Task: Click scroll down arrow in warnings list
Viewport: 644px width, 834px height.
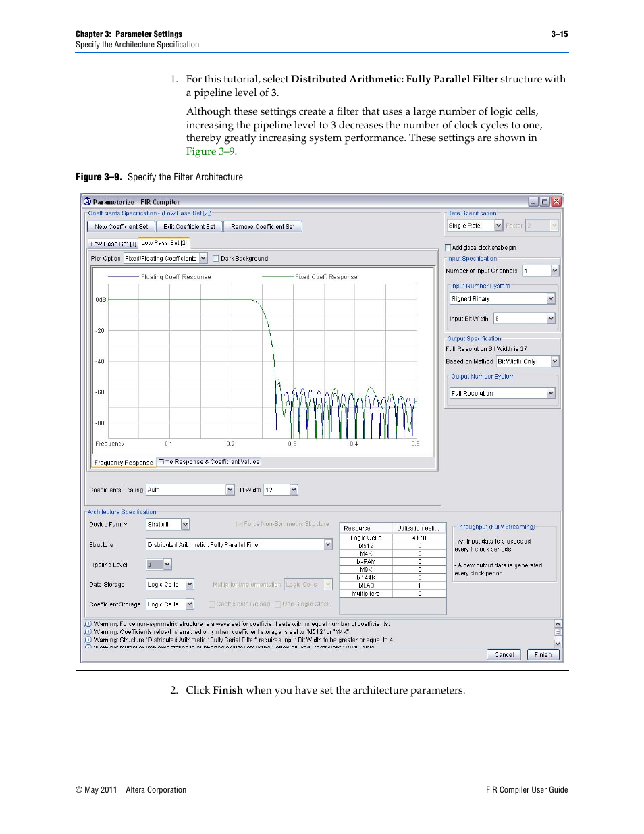Action: tap(558, 644)
